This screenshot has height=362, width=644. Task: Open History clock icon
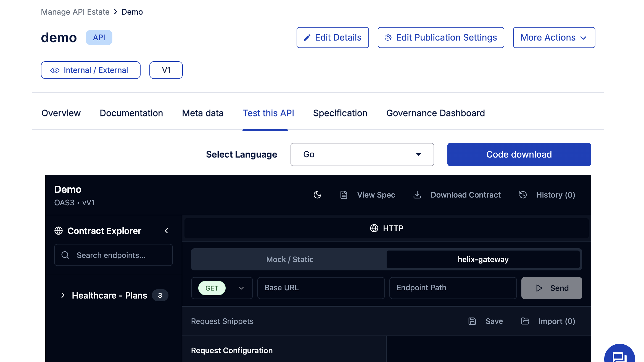[523, 195]
